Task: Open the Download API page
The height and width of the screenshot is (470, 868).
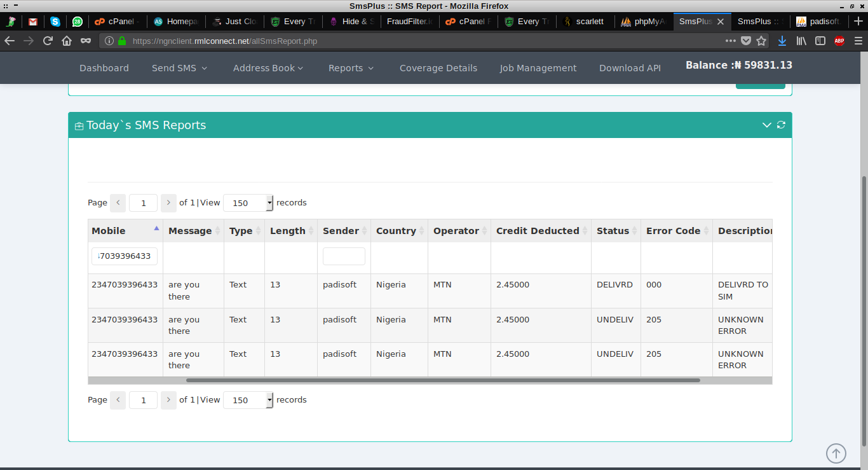Action: pos(630,68)
